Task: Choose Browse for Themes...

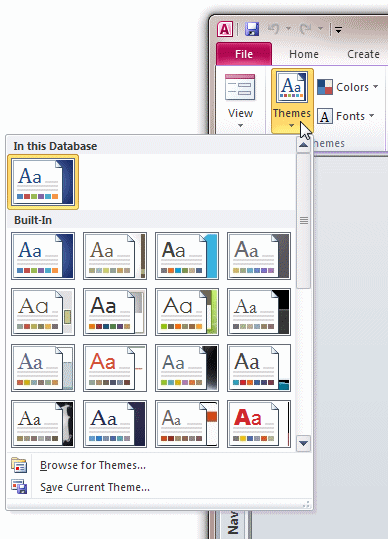Action: [93, 465]
